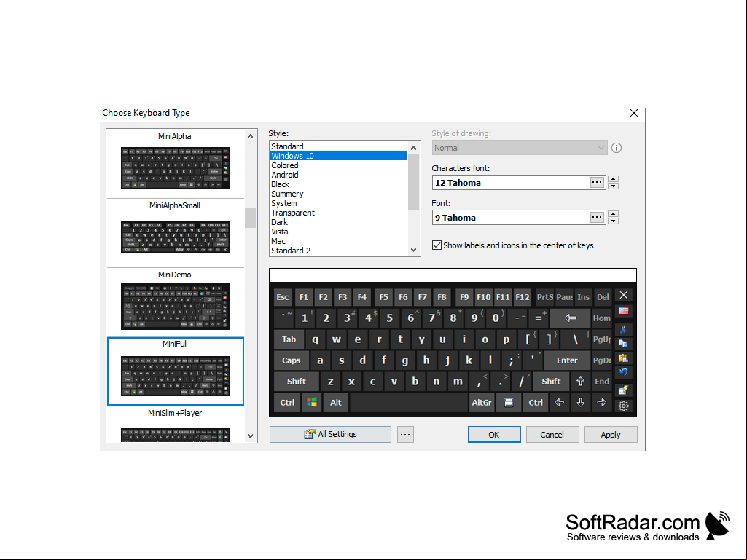Open the Style of drawing Normal dropdown
The image size is (747, 560).
(x=520, y=148)
